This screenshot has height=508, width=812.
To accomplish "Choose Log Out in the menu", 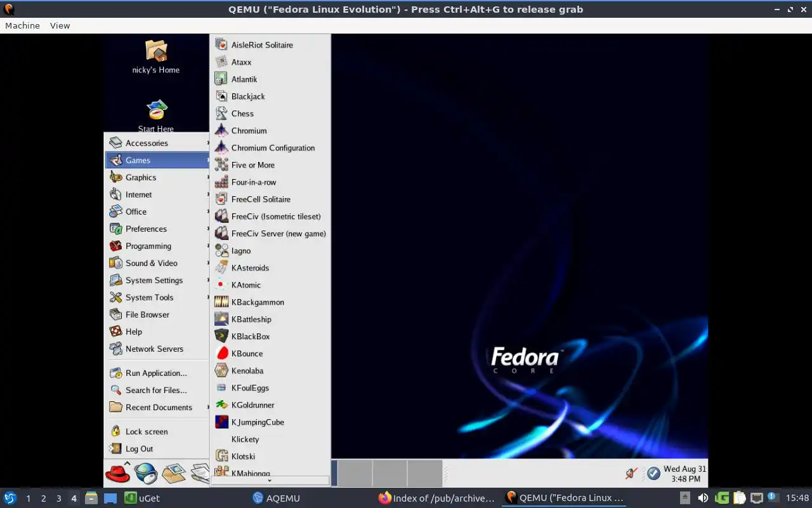I will (157, 449).
